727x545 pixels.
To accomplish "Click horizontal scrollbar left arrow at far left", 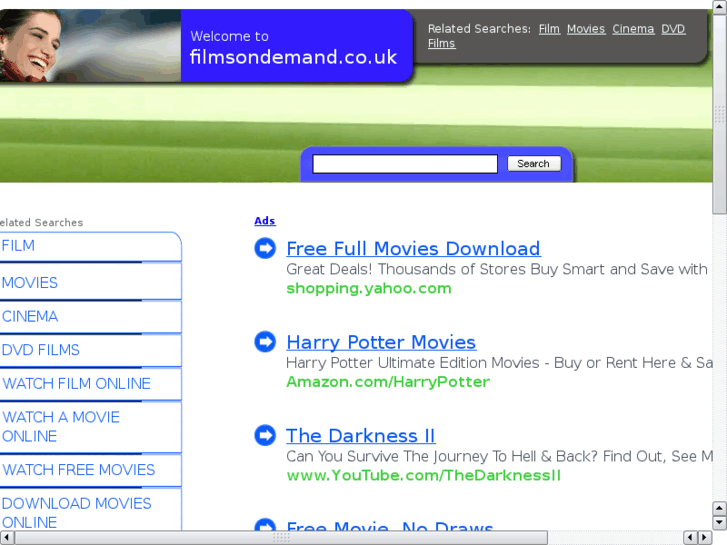I will click(6, 538).
